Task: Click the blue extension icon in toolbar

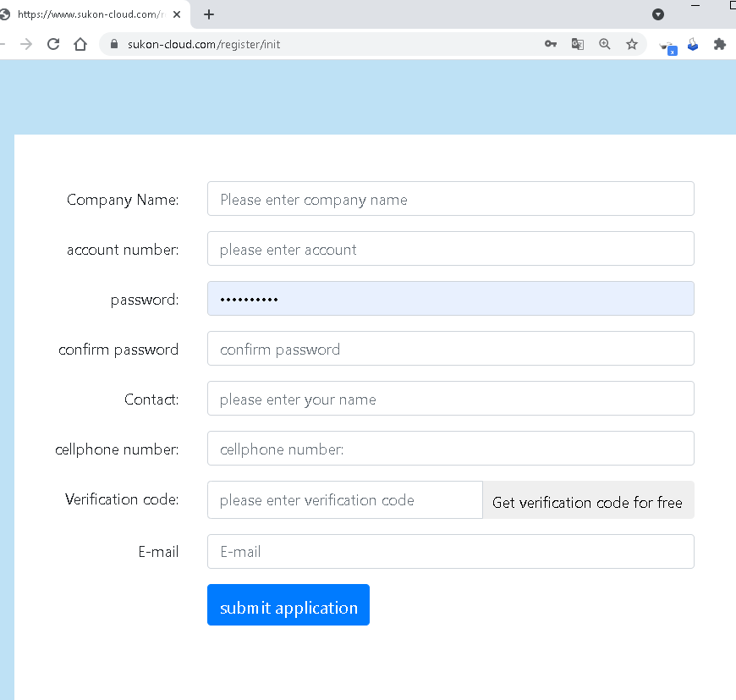Action: click(693, 45)
